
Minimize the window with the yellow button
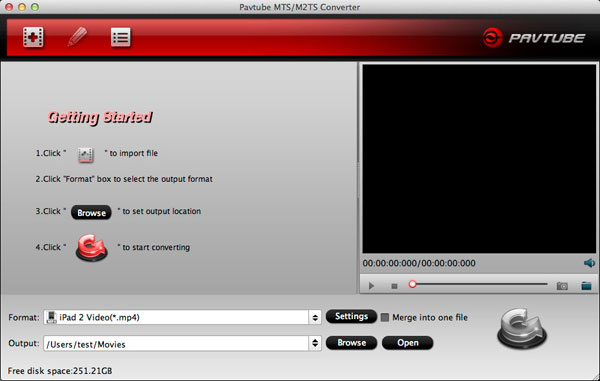coord(22,7)
